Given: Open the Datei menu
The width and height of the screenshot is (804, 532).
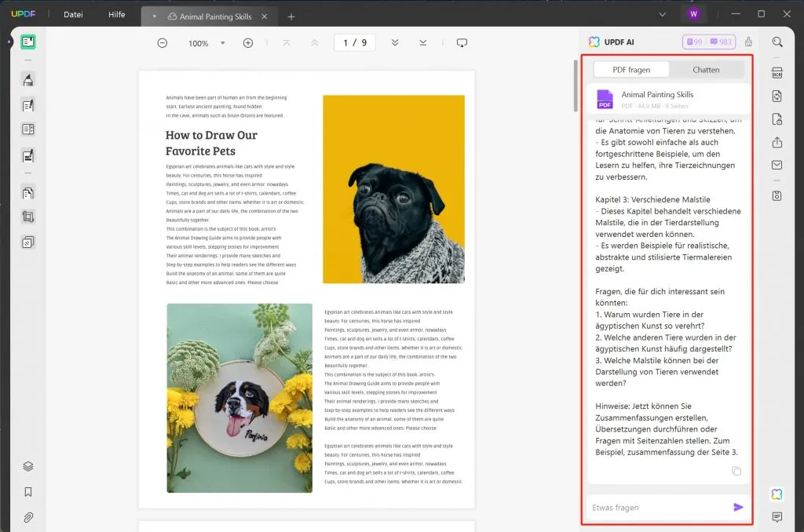Looking at the screenshot, I should click(x=72, y=14).
